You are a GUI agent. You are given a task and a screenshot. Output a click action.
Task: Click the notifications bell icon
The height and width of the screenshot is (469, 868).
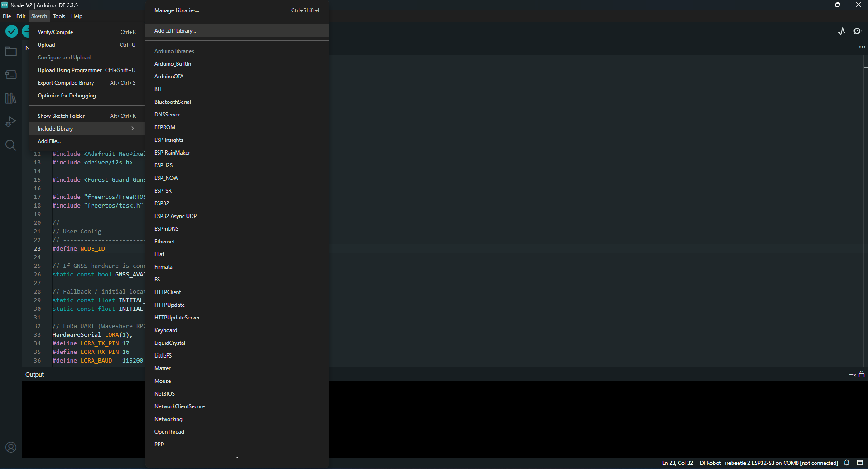coord(847,463)
